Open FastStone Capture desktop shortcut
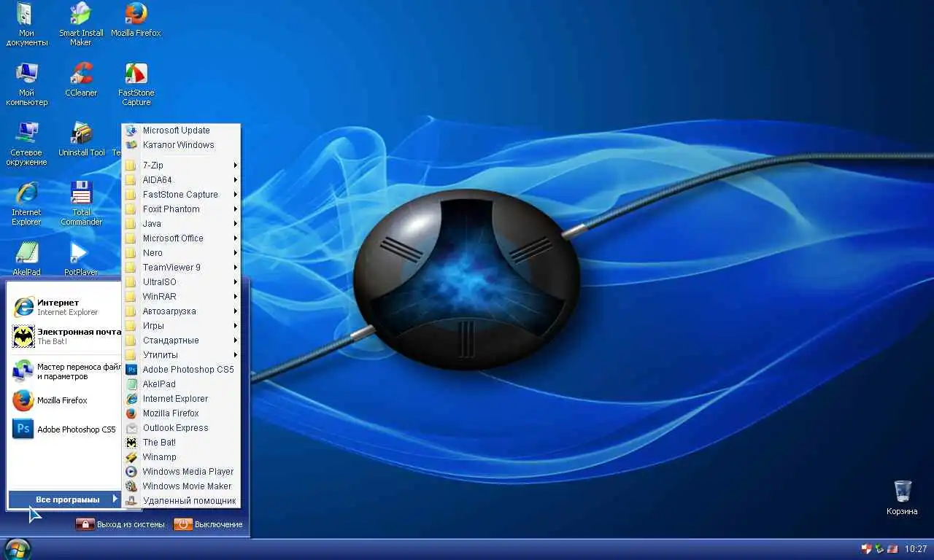 click(136, 84)
